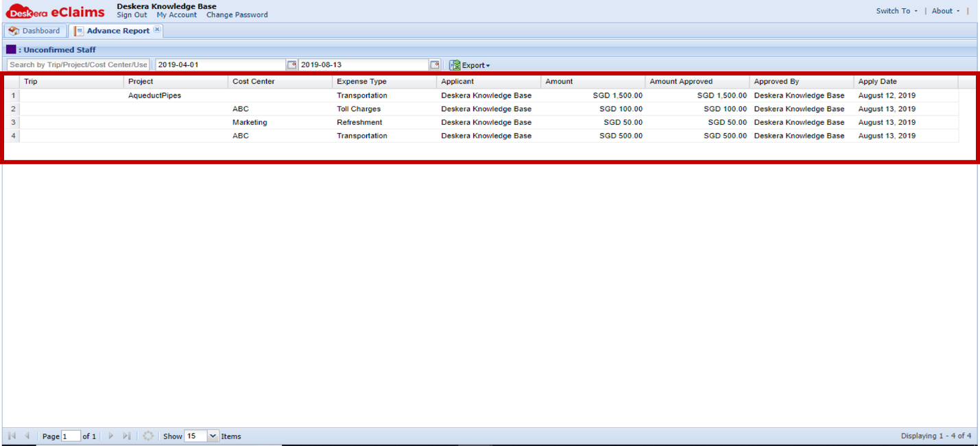This screenshot has width=980, height=446.
Task: Click the August 12, 2019 apply date
Action: (x=905, y=95)
